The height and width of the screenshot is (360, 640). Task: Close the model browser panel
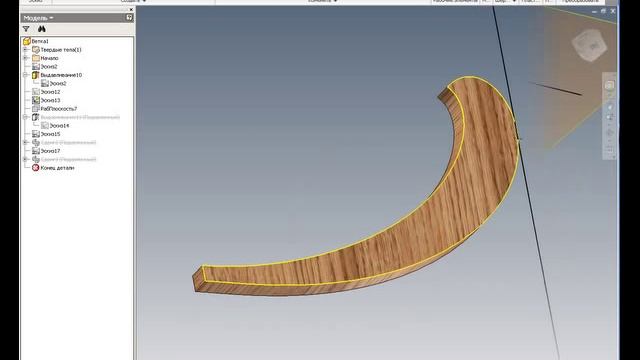(131, 9)
